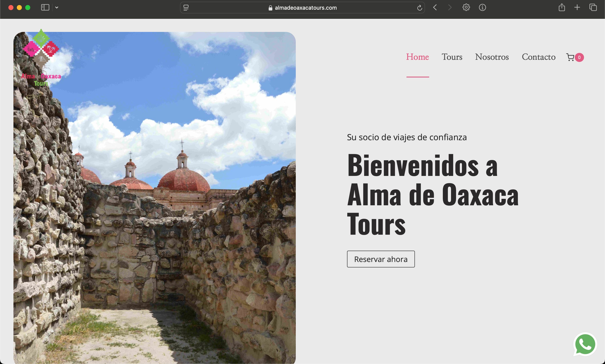Image resolution: width=605 pixels, height=364 pixels.
Task: Go to the Nosotros page
Action: [x=492, y=57]
